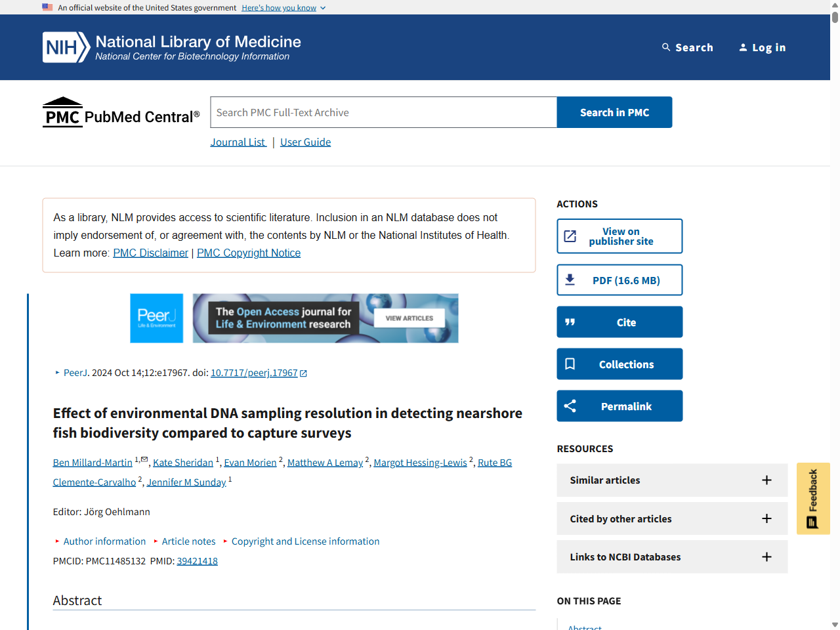This screenshot has height=630, width=840.
Task: Open the DOI link 10.7717/peerj.17967
Action: pos(254,373)
